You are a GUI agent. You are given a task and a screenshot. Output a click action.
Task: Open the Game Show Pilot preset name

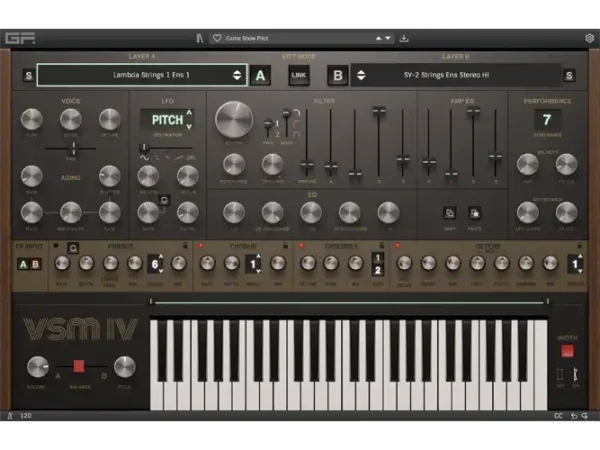[247, 38]
